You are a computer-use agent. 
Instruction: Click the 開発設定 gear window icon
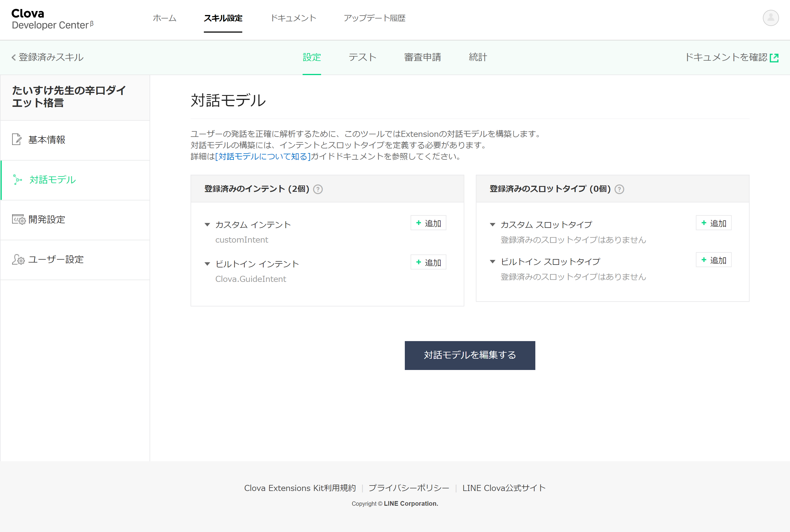click(x=19, y=220)
